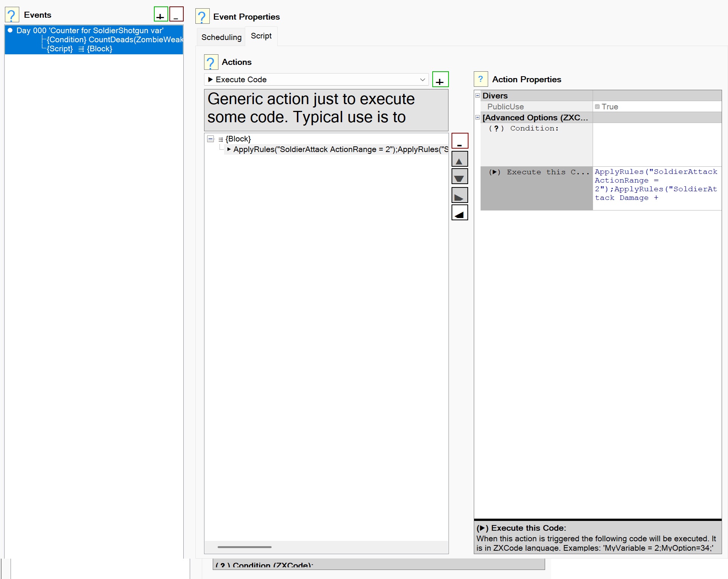The width and height of the screenshot is (728, 579).
Task: Select the PublicUse property label
Action: pos(505,107)
